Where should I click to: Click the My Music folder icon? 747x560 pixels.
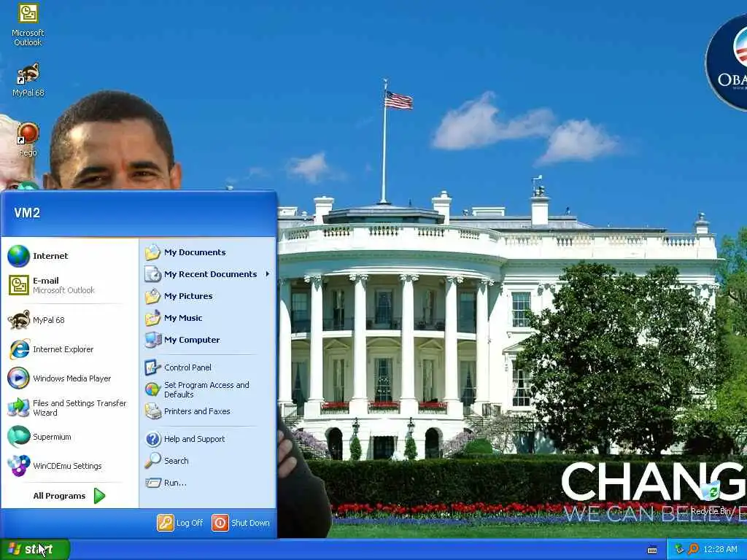[x=152, y=318]
